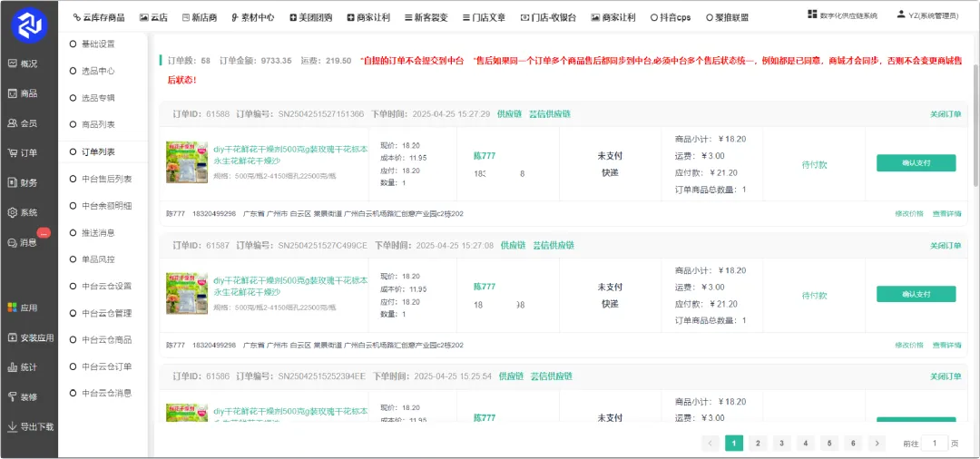Open 消息 messages with red badge
Screen dimensions: 980x459
pyautogui.click(x=23, y=242)
